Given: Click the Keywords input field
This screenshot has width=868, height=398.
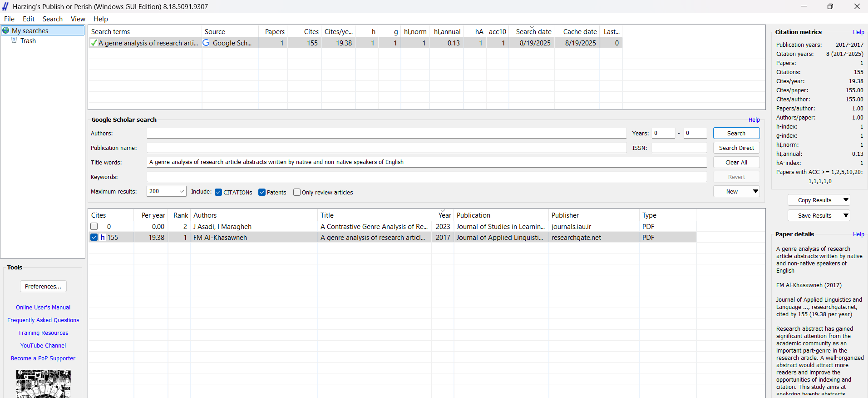Looking at the screenshot, I should [x=427, y=177].
